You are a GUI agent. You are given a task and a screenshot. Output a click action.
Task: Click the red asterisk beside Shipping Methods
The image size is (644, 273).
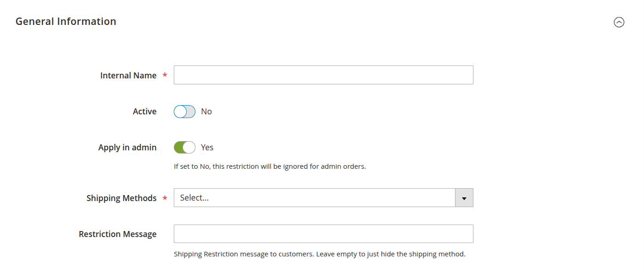pos(165,198)
